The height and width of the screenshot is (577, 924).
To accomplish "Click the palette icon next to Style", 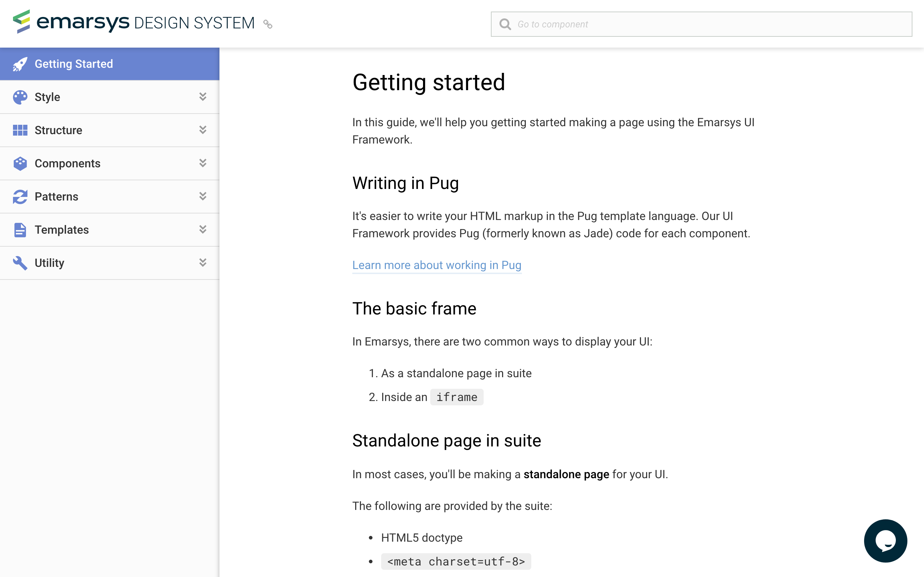I will [x=20, y=97].
